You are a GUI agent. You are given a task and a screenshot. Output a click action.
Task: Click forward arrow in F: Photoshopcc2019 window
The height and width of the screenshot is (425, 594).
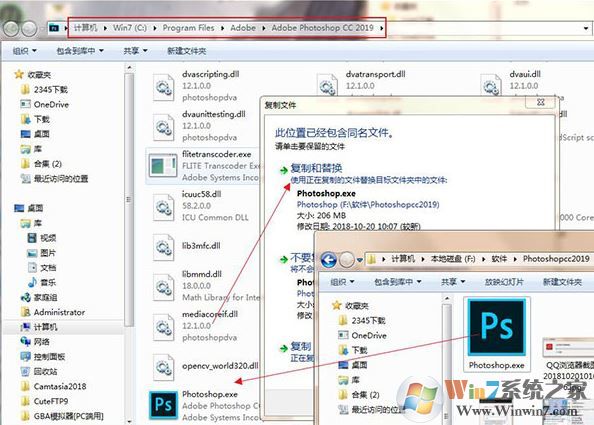point(346,260)
